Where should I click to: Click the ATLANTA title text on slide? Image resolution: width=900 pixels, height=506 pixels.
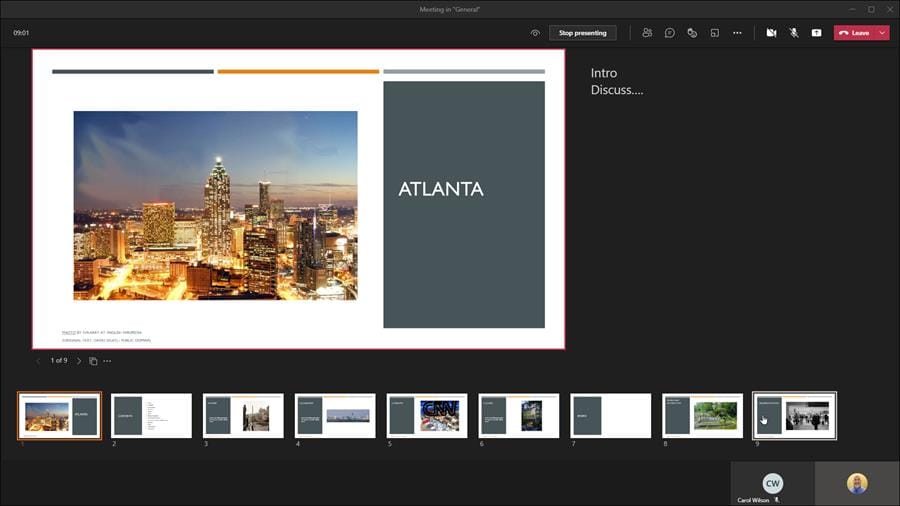tap(441, 189)
